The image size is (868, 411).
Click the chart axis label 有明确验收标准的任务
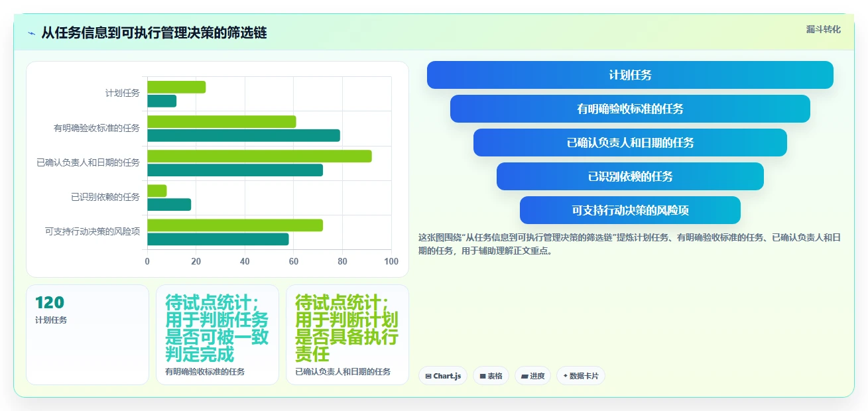(x=97, y=128)
